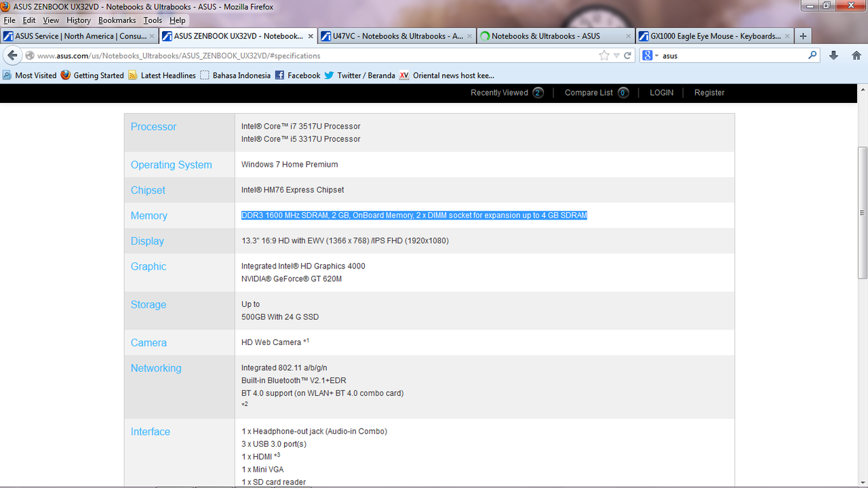Close the ASUS Service tab
The image size is (868, 488).
(152, 36)
